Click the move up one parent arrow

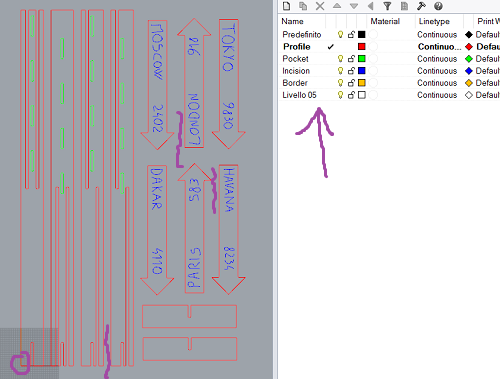[x=370, y=6]
